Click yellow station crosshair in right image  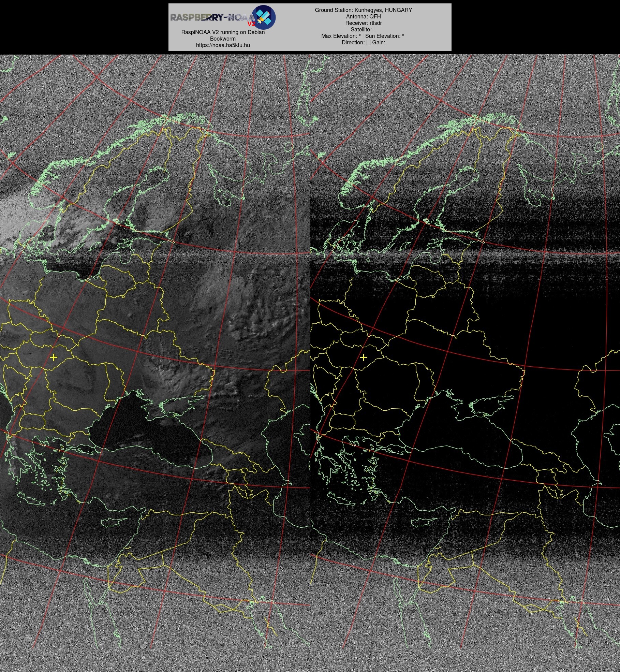tap(364, 357)
